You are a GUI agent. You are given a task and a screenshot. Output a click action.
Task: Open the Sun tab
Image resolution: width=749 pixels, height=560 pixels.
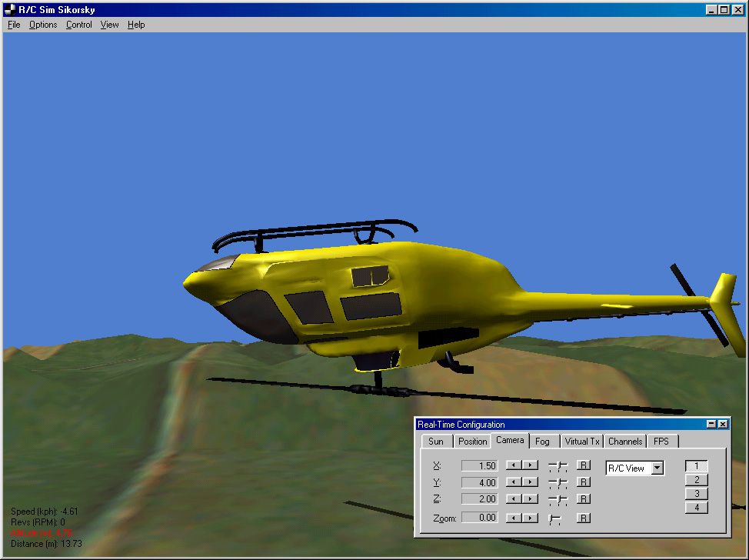tap(436, 442)
